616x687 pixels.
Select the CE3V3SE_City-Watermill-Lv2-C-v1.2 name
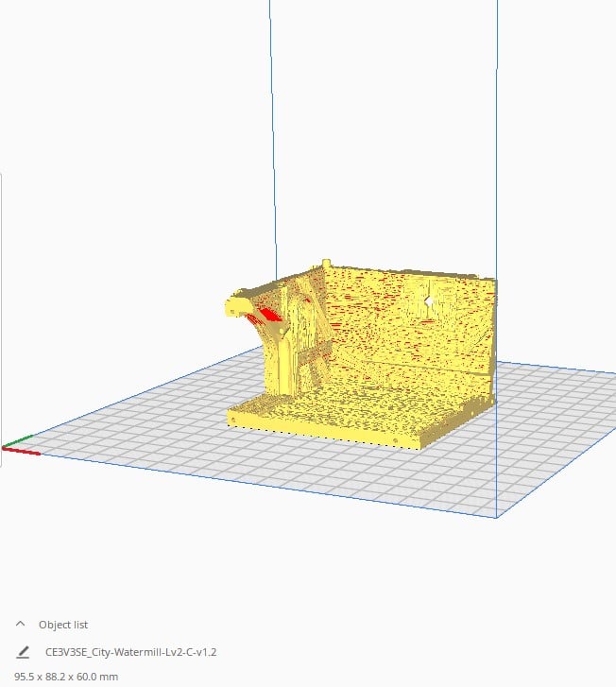pyautogui.click(x=131, y=652)
